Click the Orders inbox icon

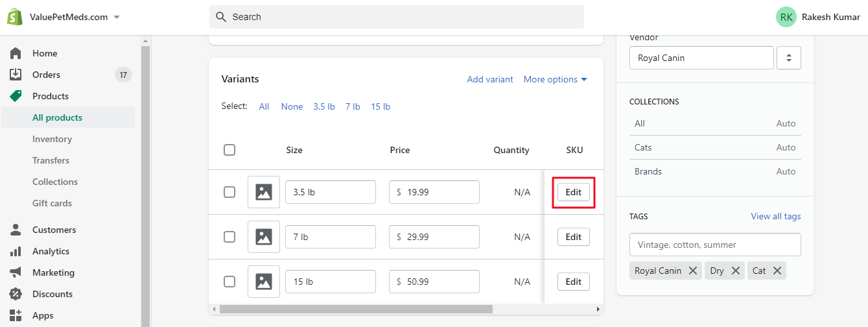tap(16, 75)
